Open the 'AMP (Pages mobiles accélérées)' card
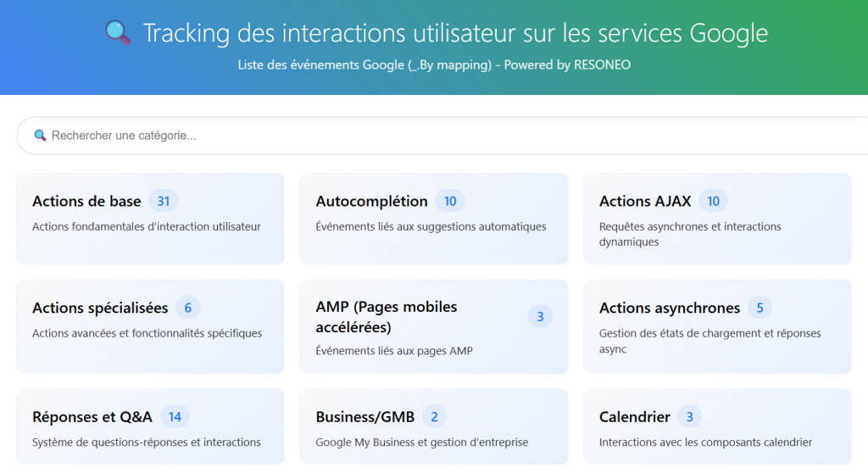Screen dimensions: 868x473 coord(434,326)
